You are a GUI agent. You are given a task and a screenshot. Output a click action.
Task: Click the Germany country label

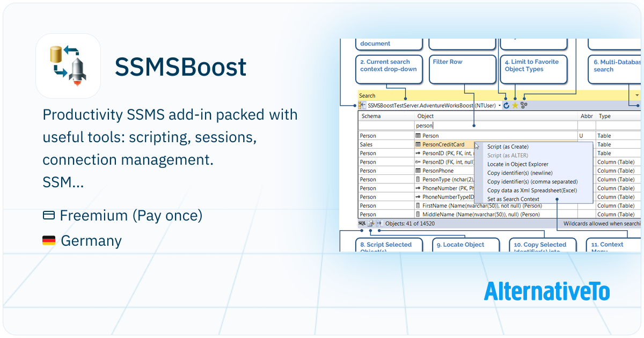pos(91,241)
